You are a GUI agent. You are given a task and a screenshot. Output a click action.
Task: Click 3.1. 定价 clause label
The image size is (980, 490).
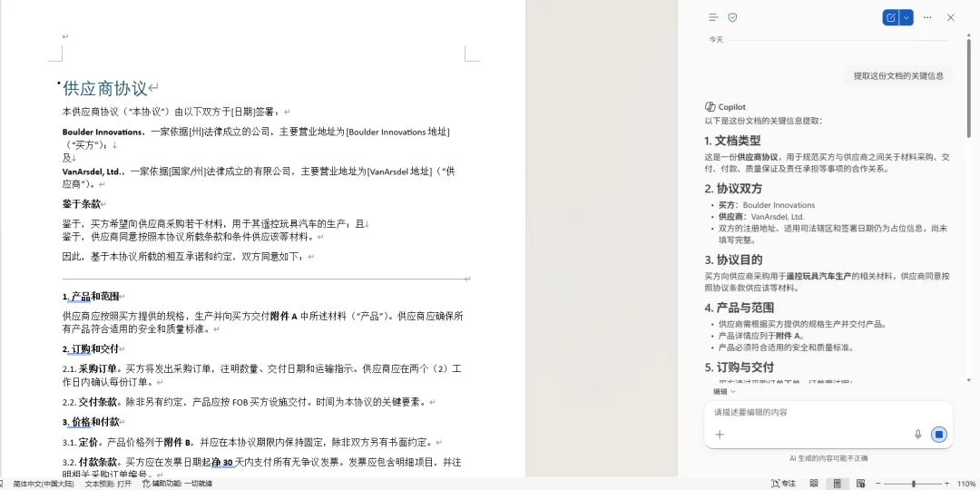point(82,443)
